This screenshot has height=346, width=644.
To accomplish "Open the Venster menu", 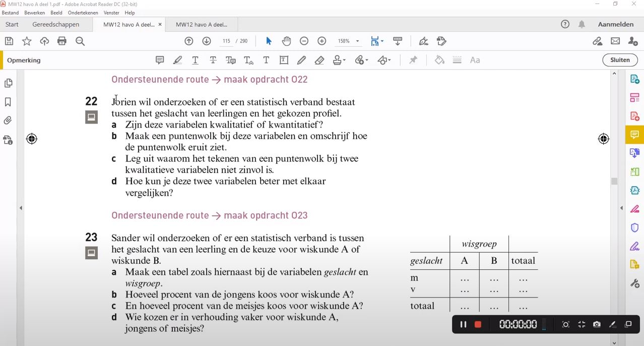I will [111, 13].
